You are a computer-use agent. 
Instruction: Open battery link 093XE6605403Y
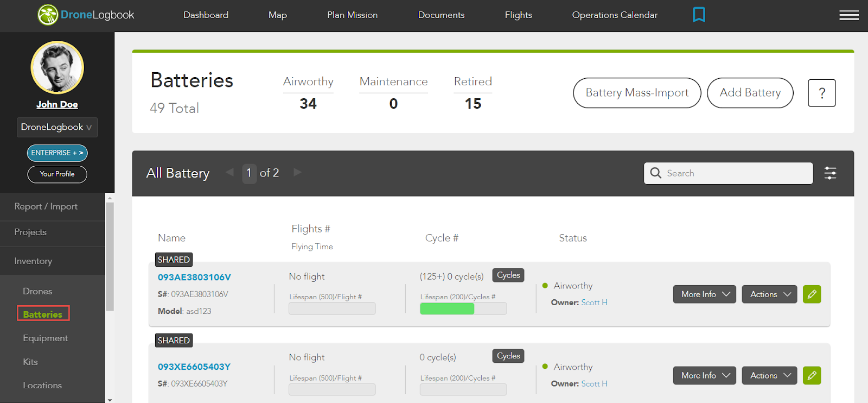pos(194,367)
